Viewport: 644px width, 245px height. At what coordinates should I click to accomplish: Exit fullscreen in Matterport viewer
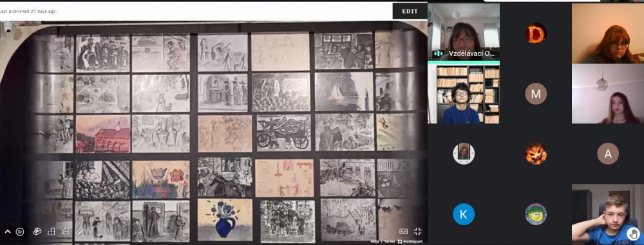418,231
